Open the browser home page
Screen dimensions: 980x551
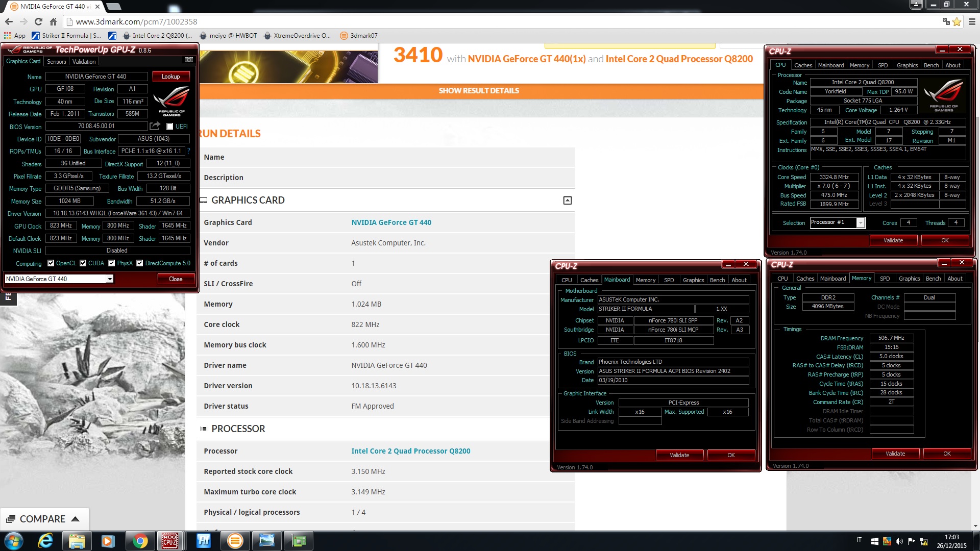[53, 21]
